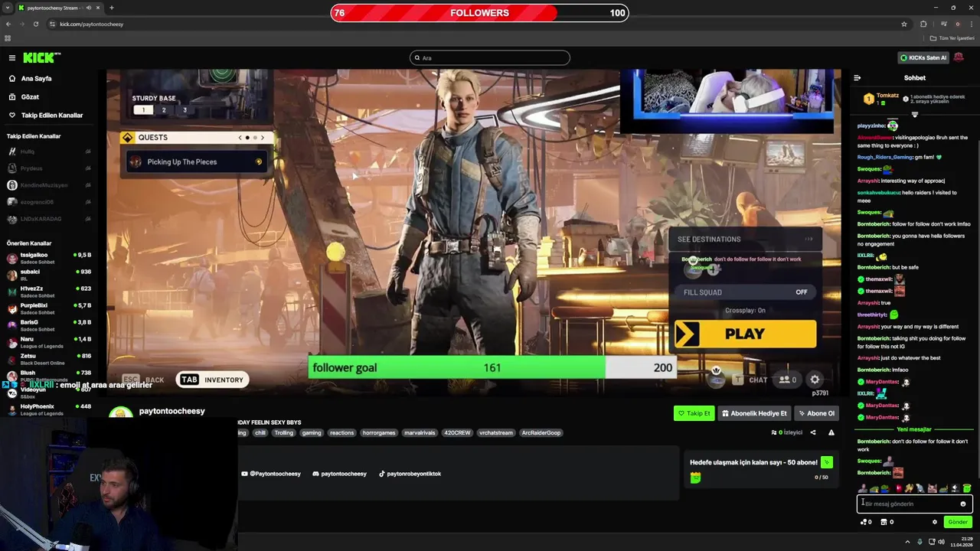The height and width of the screenshot is (551, 980).
Task: Open the hamburger menu beside KICK logo
Action: click(11, 57)
